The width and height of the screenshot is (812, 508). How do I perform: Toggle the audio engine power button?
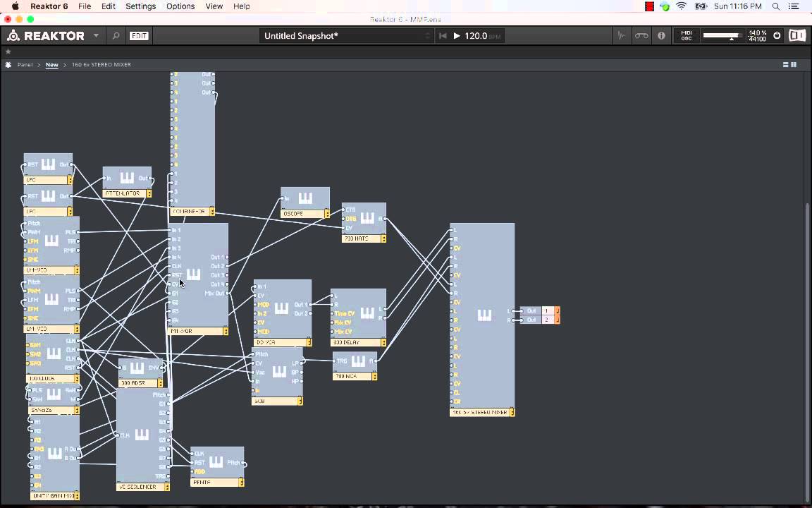pos(777,36)
